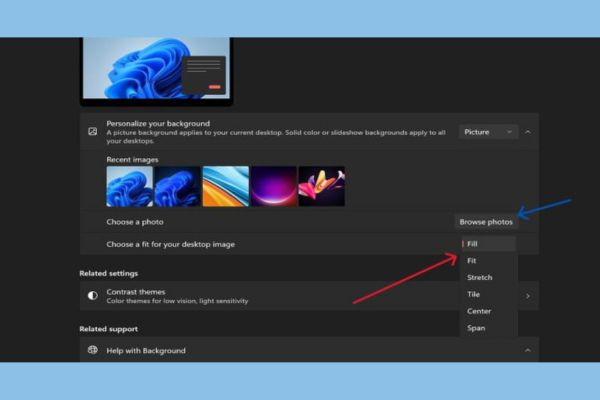The image size is (600, 400).
Task: Select the light blue bloom recent image
Action: 130,186
